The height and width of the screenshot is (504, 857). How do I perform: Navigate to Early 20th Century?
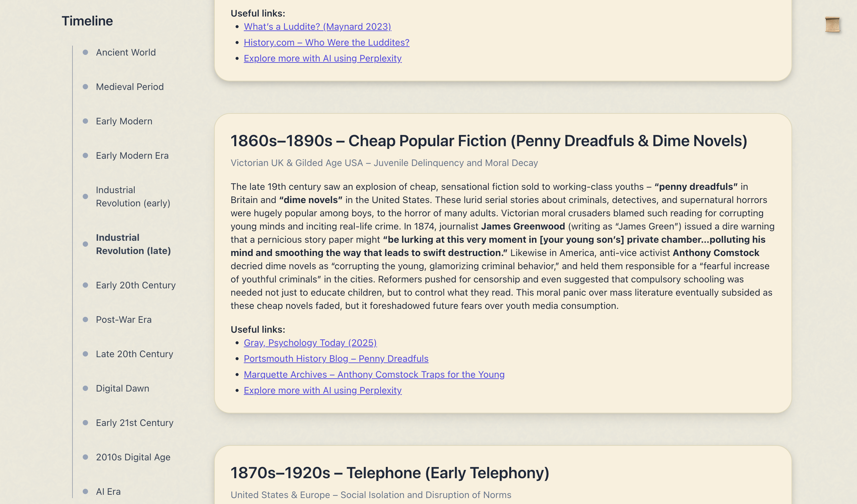click(x=136, y=285)
